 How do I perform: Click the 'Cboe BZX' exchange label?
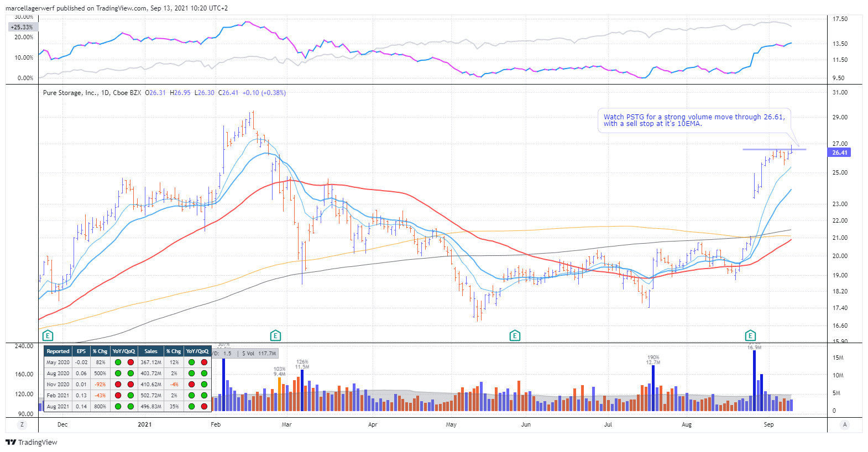127,93
